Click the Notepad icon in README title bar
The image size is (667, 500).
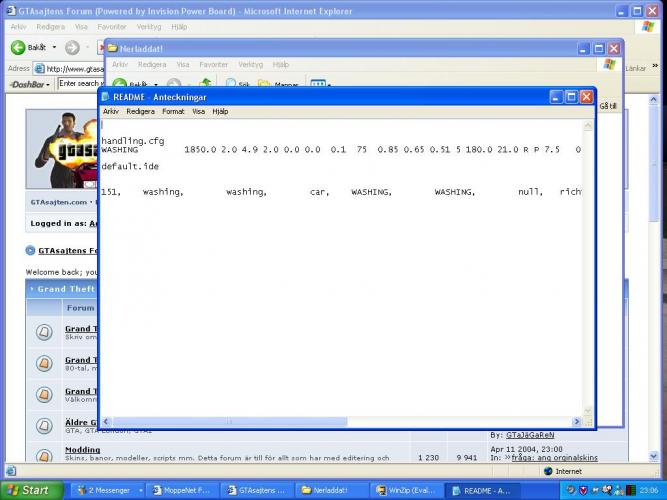pyautogui.click(x=106, y=97)
